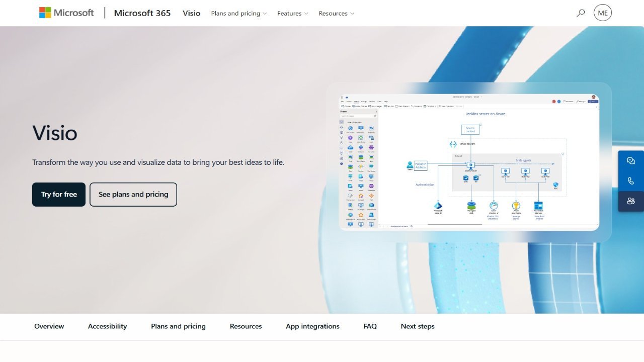Jump to App integrations tab
The image size is (644, 362).
pos(312,326)
